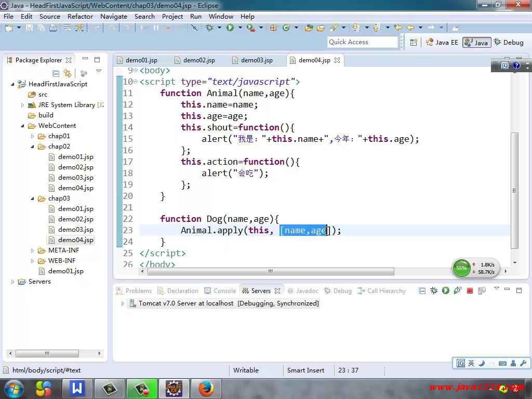Switch to the Java EE perspective
532x399 pixels.
tap(442, 42)
